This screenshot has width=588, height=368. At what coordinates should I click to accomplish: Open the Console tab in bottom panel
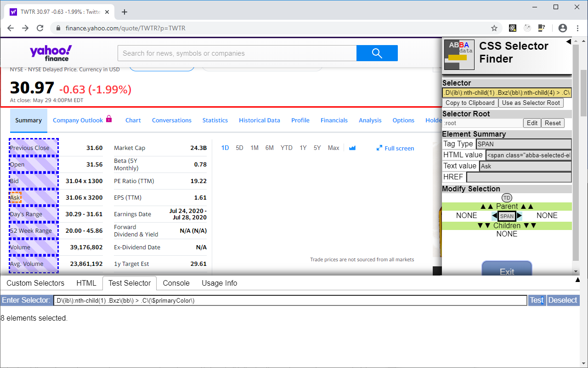click(176, 283)
